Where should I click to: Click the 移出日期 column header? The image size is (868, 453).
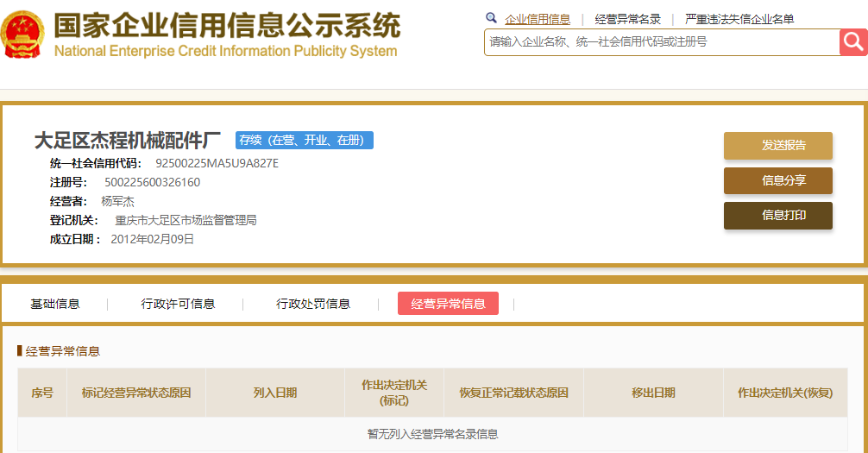(x=653, y=393)
